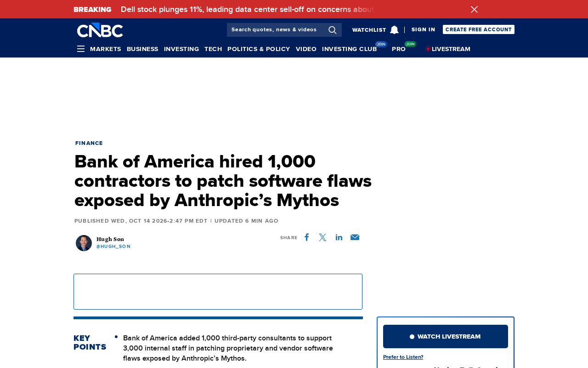Open the Investing menu

[x=181, y=49]
